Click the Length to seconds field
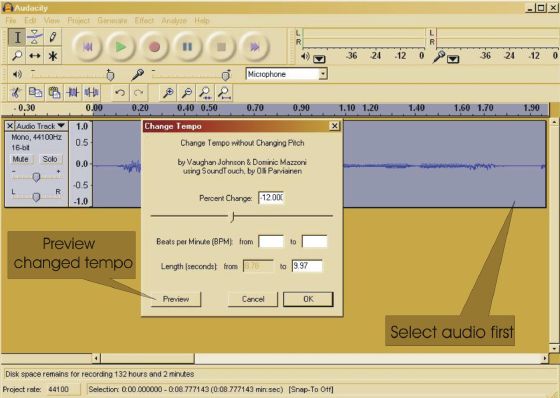Screen dimensions: 560x398 pyautogui.click(x=307, y=266)
